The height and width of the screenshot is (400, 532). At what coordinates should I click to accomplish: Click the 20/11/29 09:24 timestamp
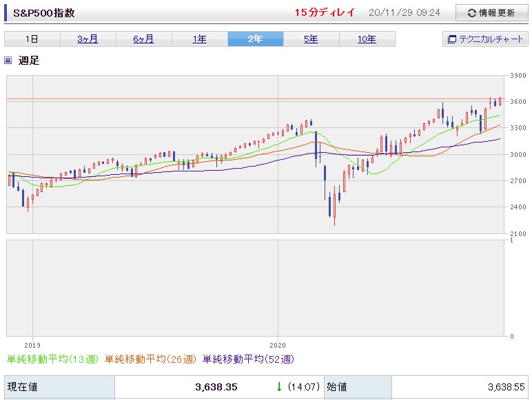pos(404,12)
